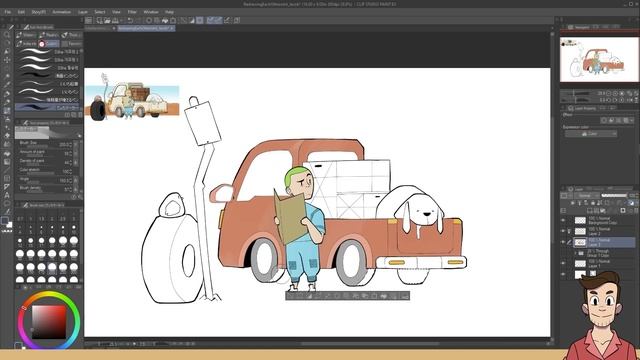640x360 pixels.
Task: Select the Fill bucket tool
Action: [7, 153]
